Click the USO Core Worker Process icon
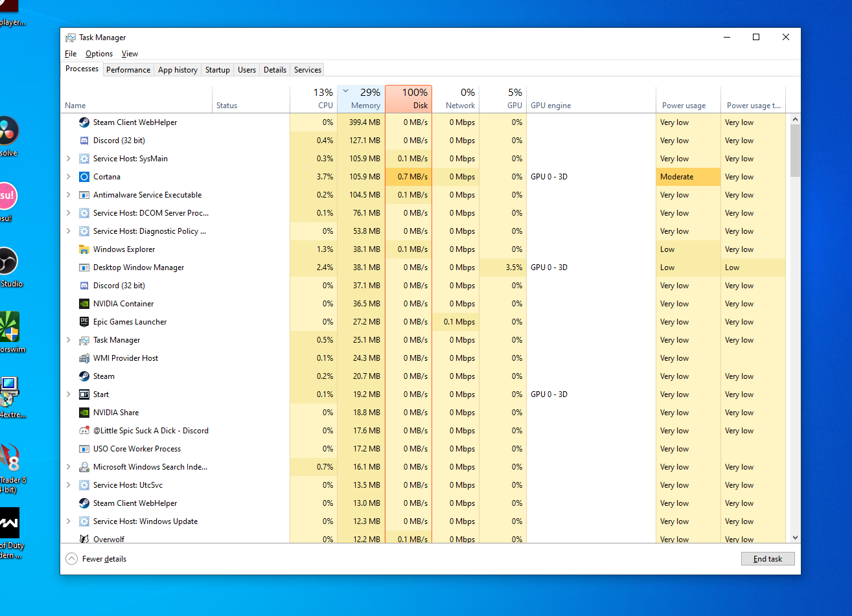This screenshot has width=852, height=616. (x=84, y=449)
